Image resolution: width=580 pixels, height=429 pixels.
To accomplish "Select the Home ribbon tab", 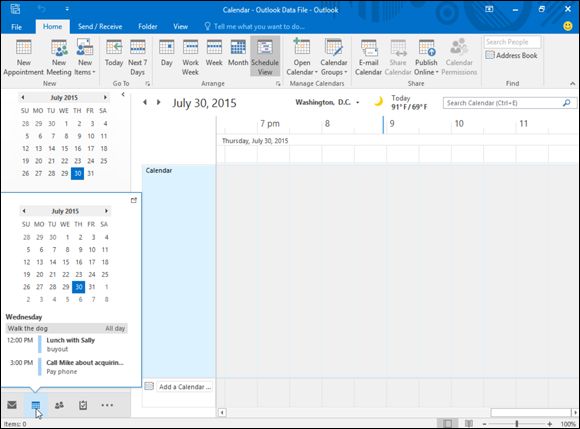I will click(53, 27).
